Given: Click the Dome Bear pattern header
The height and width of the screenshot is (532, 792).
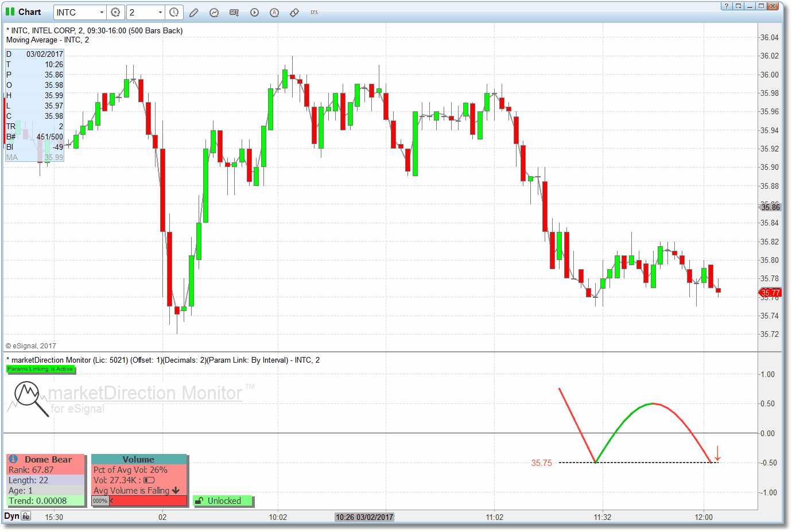Looking at the screenshot, I should click(48, 459).
